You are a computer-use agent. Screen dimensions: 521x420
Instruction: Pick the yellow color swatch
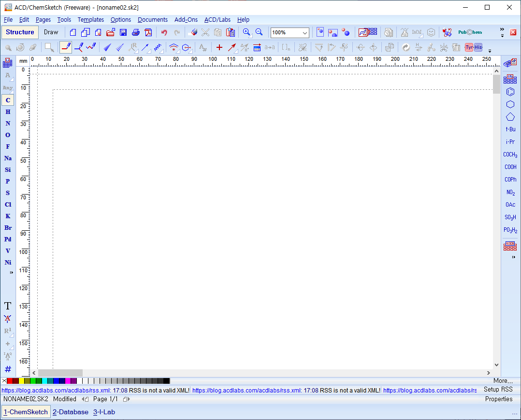[x=22, y=381]
